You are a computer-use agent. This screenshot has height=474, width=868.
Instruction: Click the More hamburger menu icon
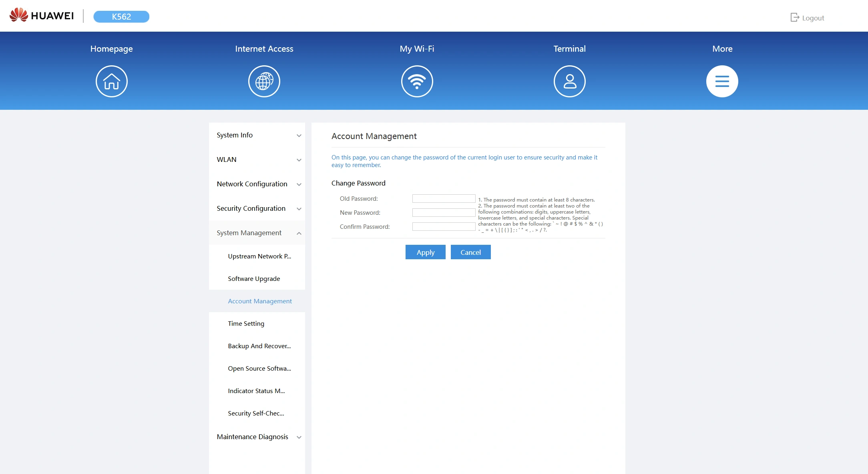point(722,81)
